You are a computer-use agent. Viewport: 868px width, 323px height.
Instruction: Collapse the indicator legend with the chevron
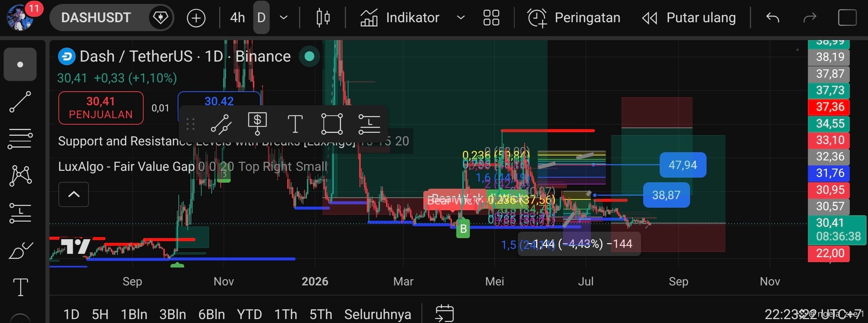coord(74,194)
